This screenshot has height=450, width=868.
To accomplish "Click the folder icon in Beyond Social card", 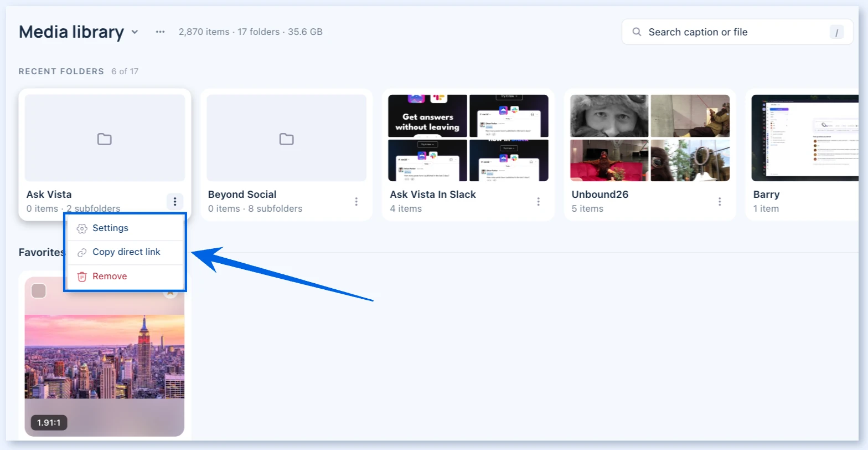I will [286, 139].
